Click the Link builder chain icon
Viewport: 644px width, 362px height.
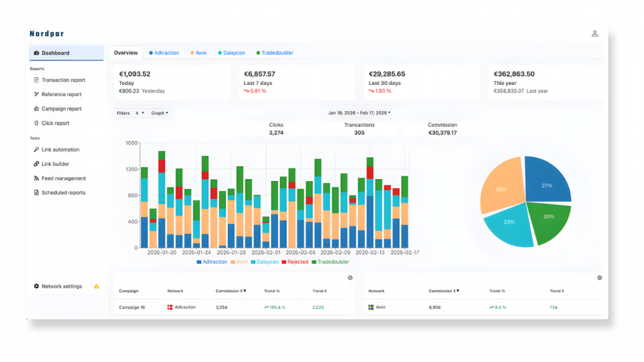pos(36,164)
